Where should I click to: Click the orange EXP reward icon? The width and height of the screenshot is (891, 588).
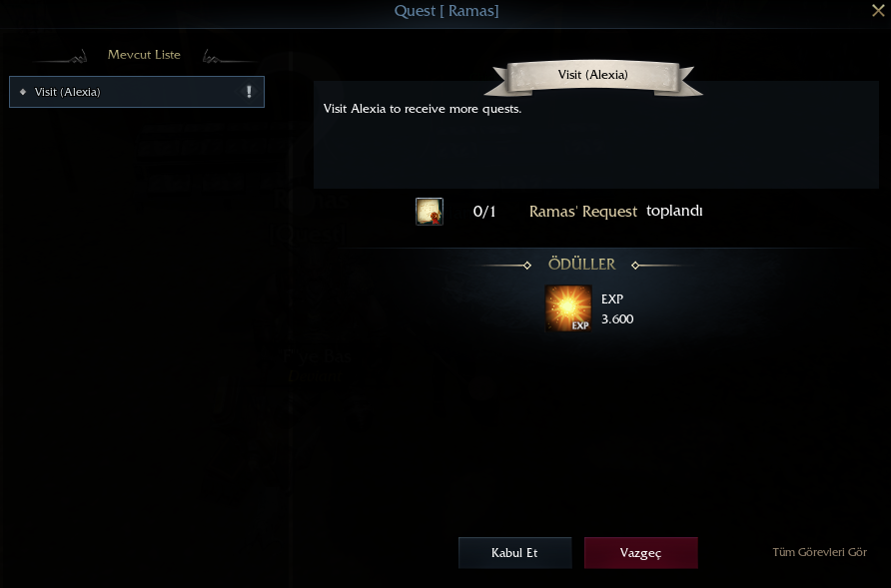tap(568, 308)
